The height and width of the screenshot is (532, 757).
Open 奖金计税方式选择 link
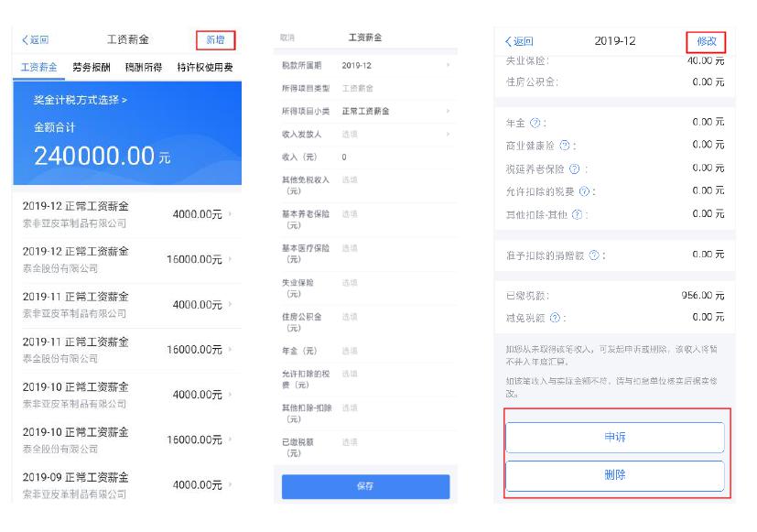[x=81, y=100]
